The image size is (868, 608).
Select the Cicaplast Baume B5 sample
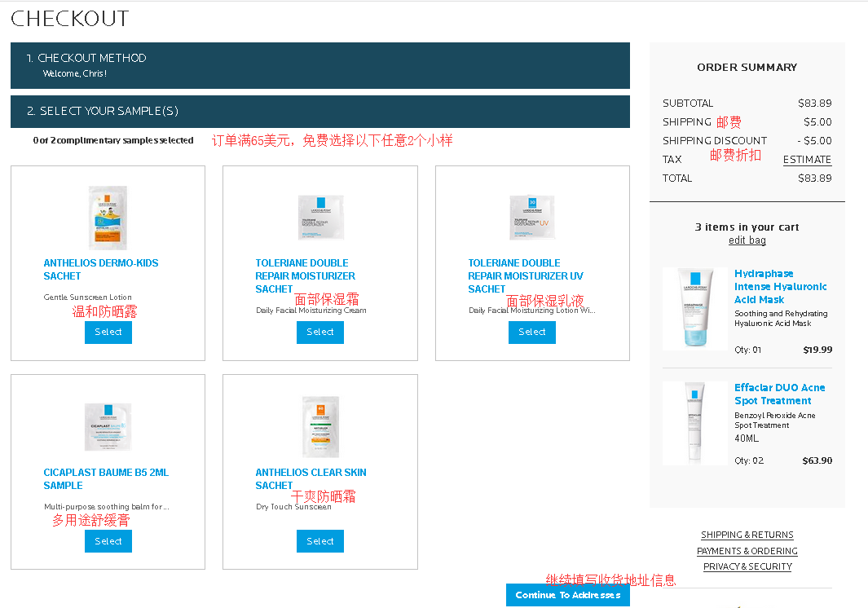(x=108, y=541)
